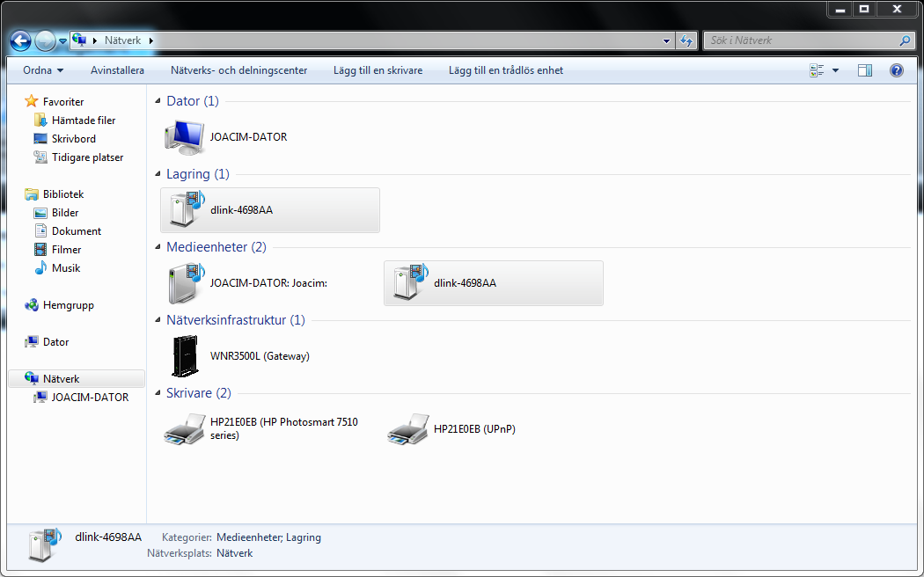924x577 pixels.
Task: Click the Nätverk breadcrumb in address bar
Action: click(x=122, y=40)
